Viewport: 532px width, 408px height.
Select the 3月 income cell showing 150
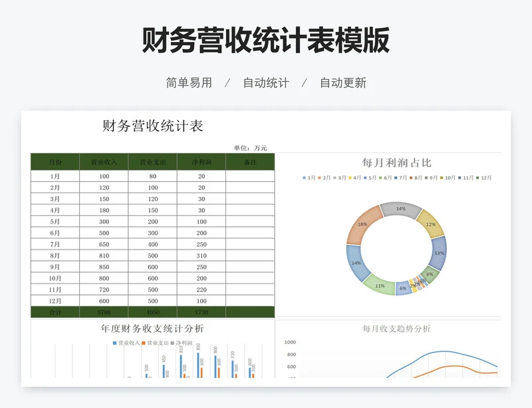pyautogui.click(x=104, y=199)
